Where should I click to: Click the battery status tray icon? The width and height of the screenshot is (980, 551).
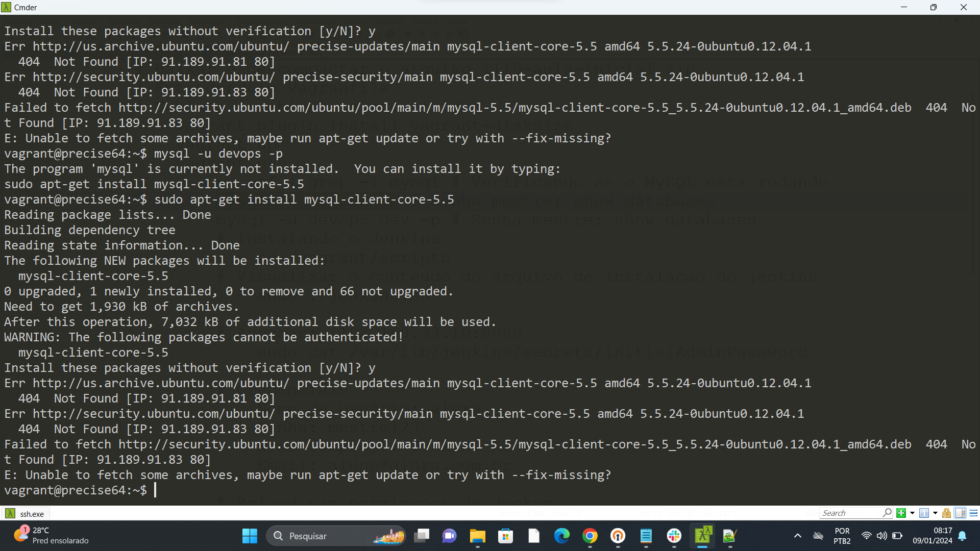coord(897,536)
